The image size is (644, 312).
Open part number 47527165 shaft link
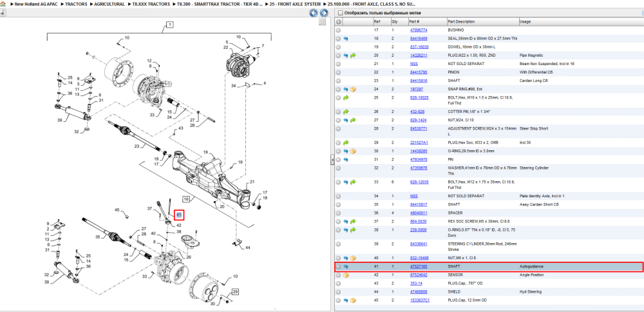point(419,267)
